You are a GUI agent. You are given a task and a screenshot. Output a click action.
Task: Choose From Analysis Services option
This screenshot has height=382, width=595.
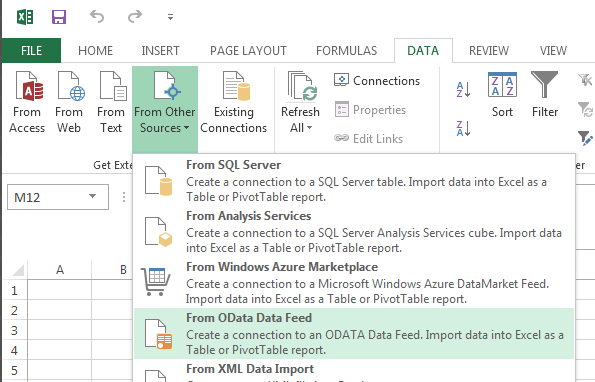pos(354,231)
